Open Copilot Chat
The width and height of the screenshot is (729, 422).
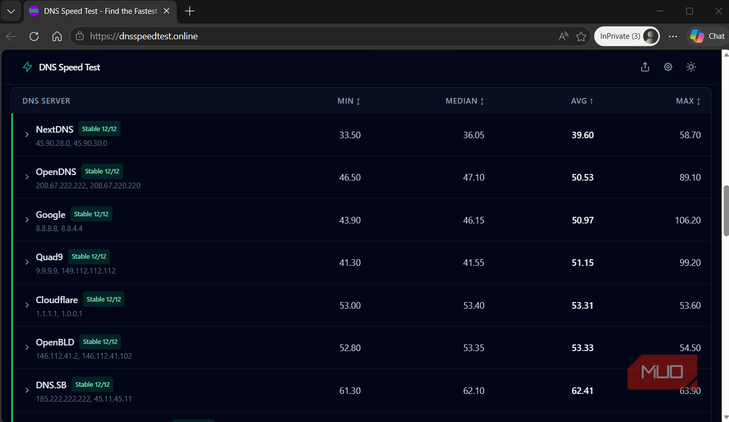pos(707,36)
